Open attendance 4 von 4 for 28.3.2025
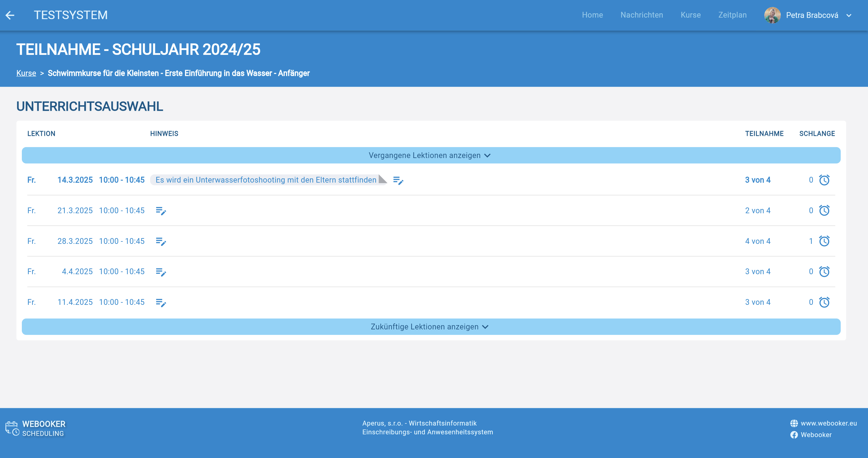The height and width of the screenshot is (458, 868). point(758,241)
